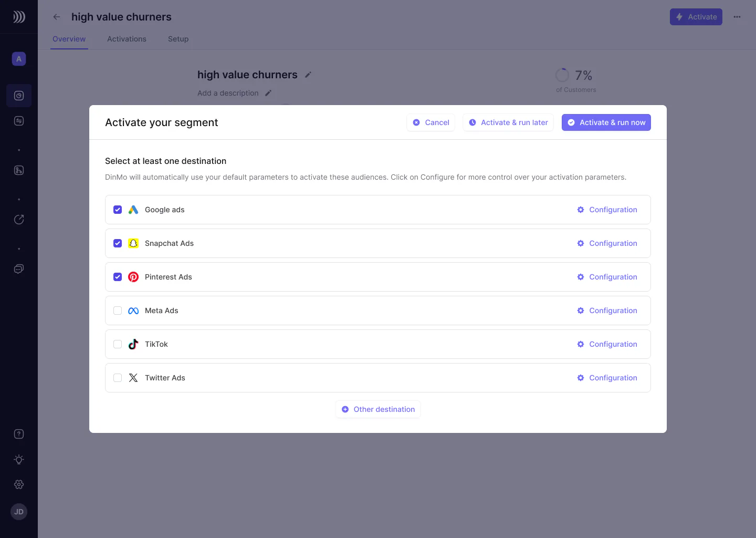Click the Activate button in page header

696,17
